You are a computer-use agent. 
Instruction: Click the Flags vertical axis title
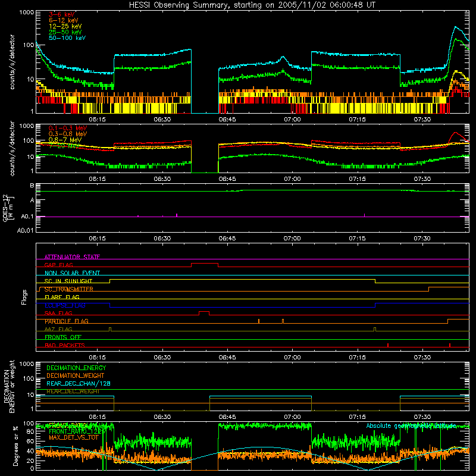pyautogui.click(x=24, y=297)
